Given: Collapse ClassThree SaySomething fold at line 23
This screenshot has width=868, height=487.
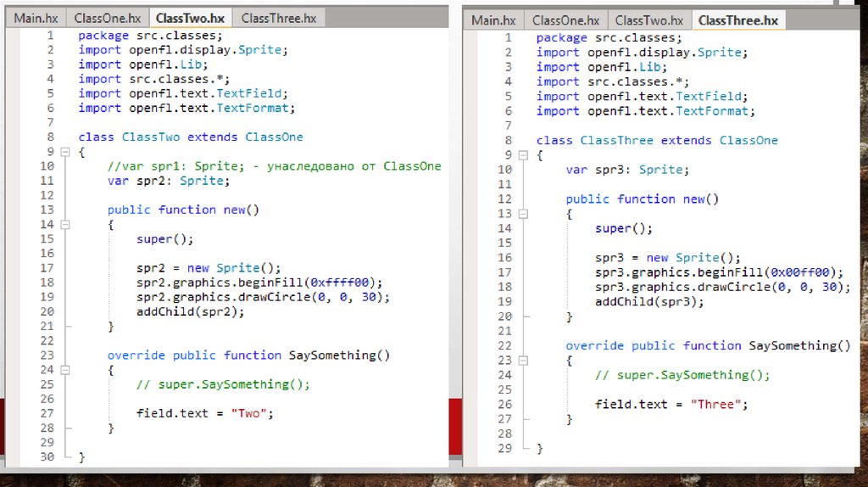Looking at the screenshot, I should pyautogui.click(x=521, y=360).
